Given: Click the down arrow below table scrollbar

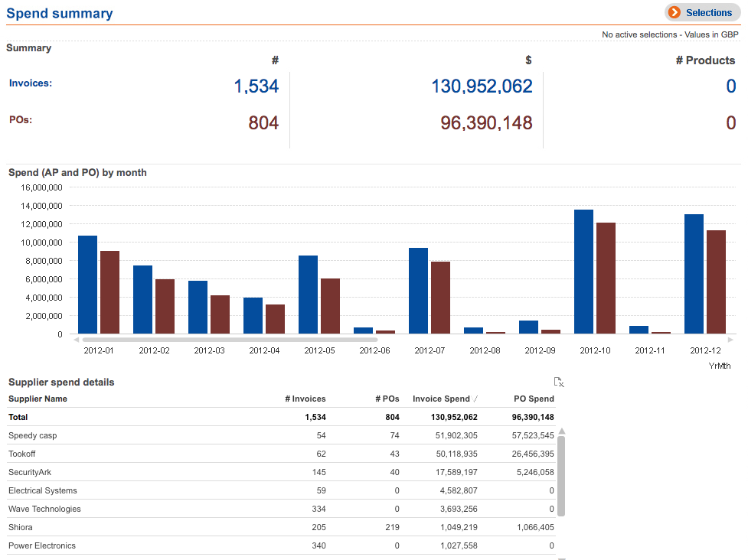Looking at the screenshot, I should [561, 557].
